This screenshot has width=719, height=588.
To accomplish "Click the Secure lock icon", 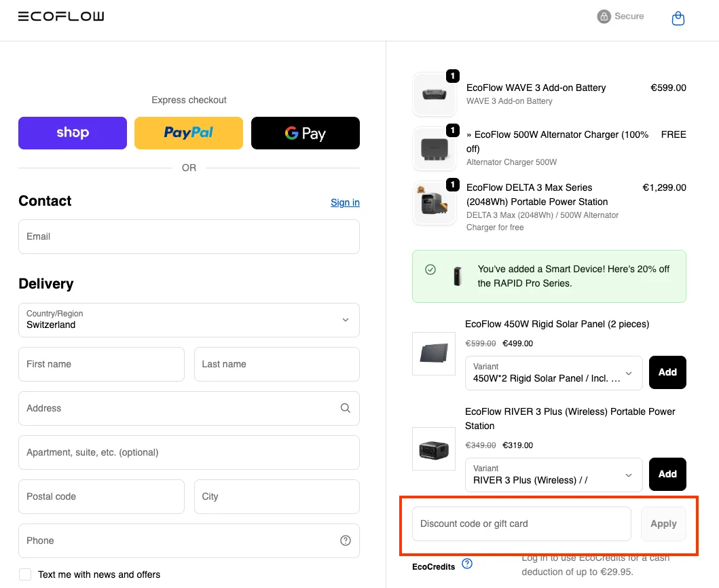I will (x=604, y=16).
